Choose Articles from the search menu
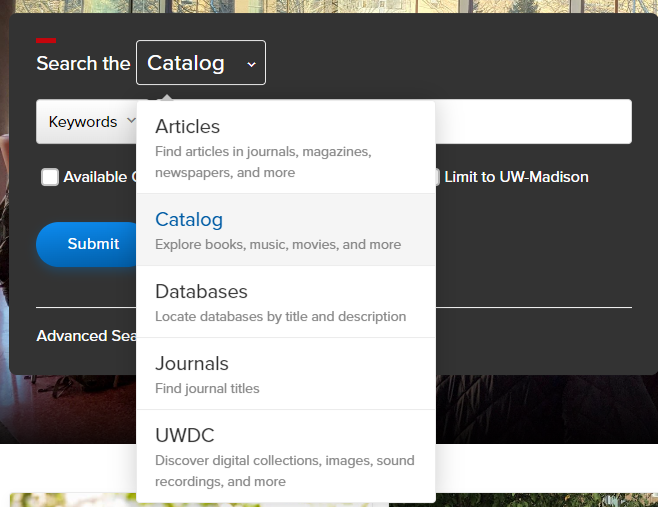The width and height of the screenshot is (658, 507). 286,147
